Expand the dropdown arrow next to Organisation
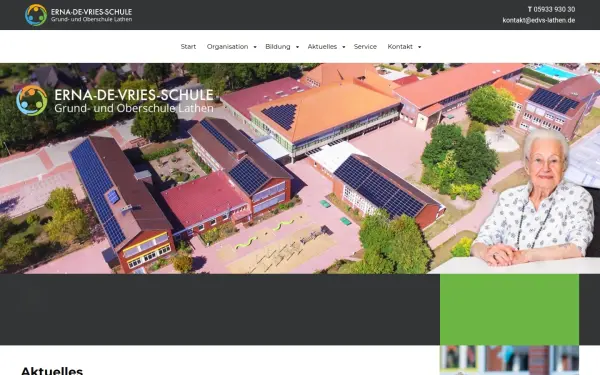 (x=255, y=47)
